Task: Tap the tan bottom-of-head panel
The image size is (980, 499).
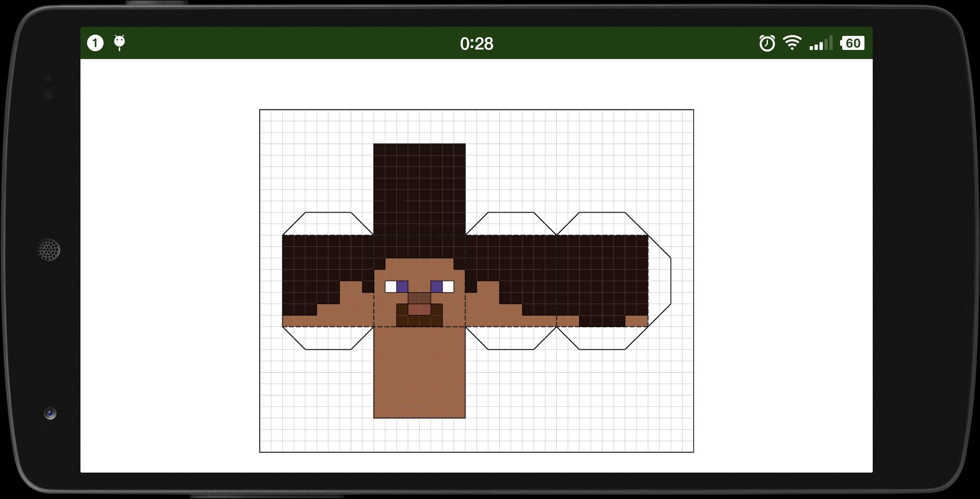Action: point(420,372)
